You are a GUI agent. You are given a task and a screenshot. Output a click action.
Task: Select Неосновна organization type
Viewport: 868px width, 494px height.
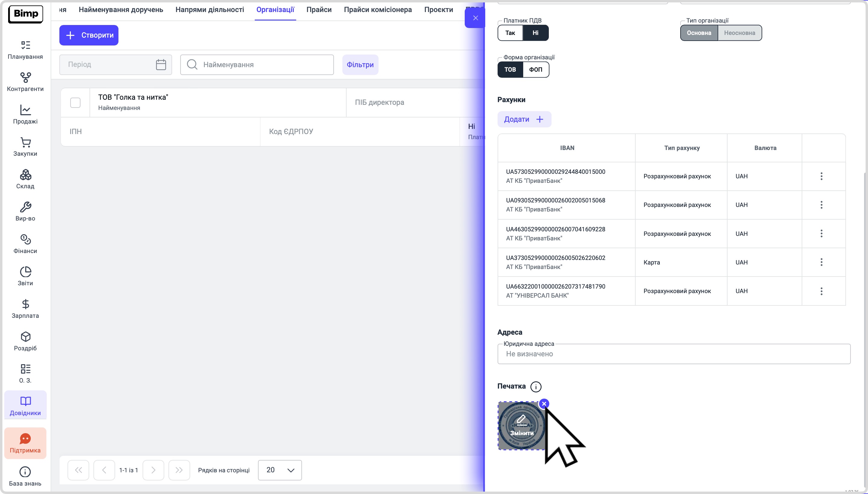(740, 33)
